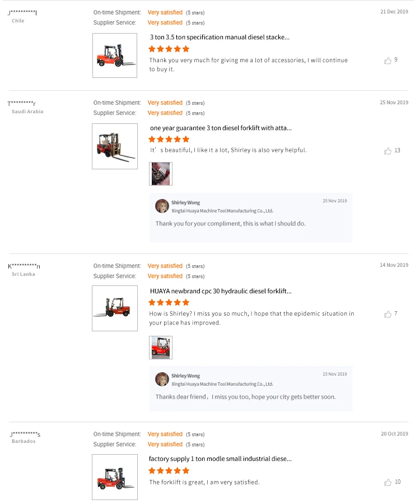Open the one year guarantee forklift thumbnail
This screenshot has width=420, height=504.
(115, 146)
